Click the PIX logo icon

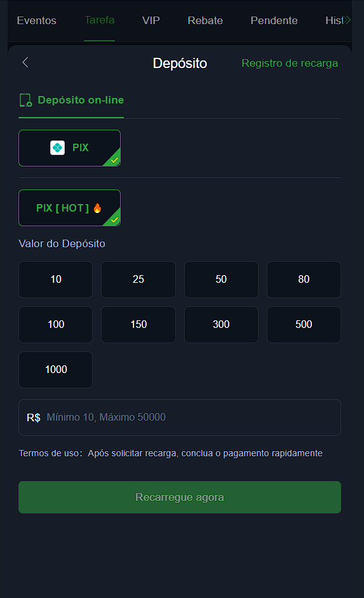(57, 147)
